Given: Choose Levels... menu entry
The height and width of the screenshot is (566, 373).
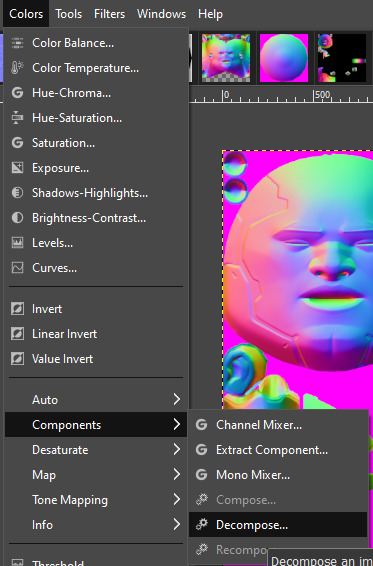Looking at the screenshot, I should pyautogui.click(x=96, y=243).
